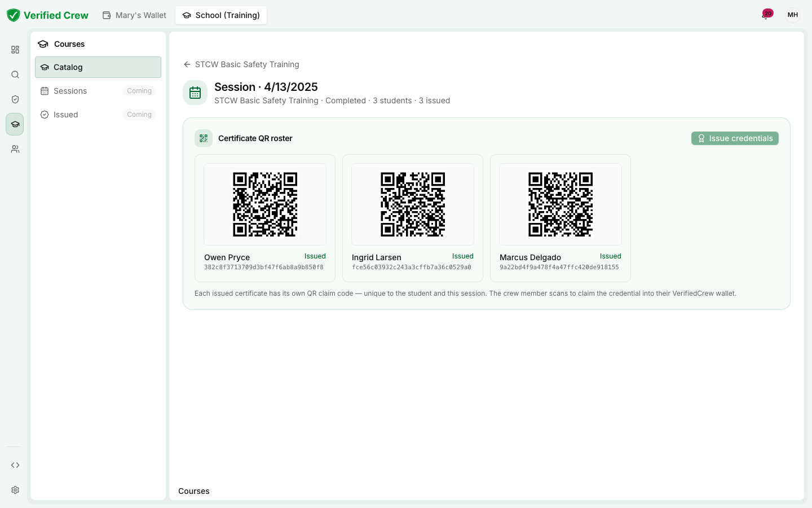Open the notifications bell with badge
Image resolution: width=812 pixels, height=508 pixels.
point(766,15)
